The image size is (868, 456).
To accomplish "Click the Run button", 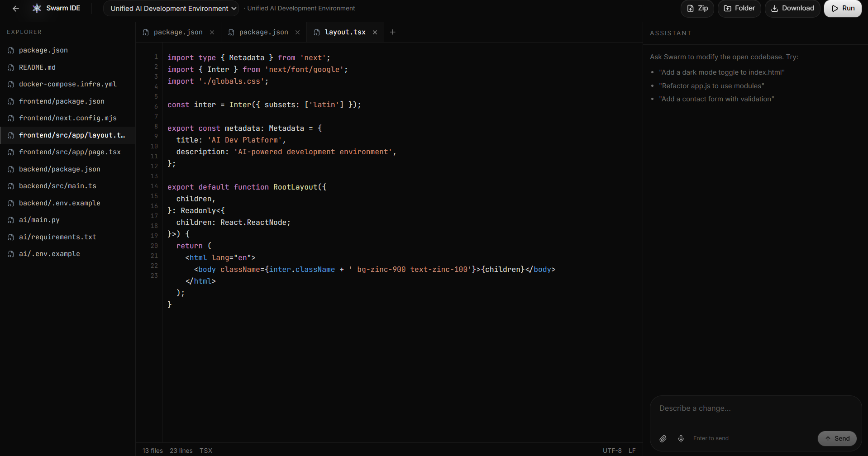I will click(x=843, y=9).
